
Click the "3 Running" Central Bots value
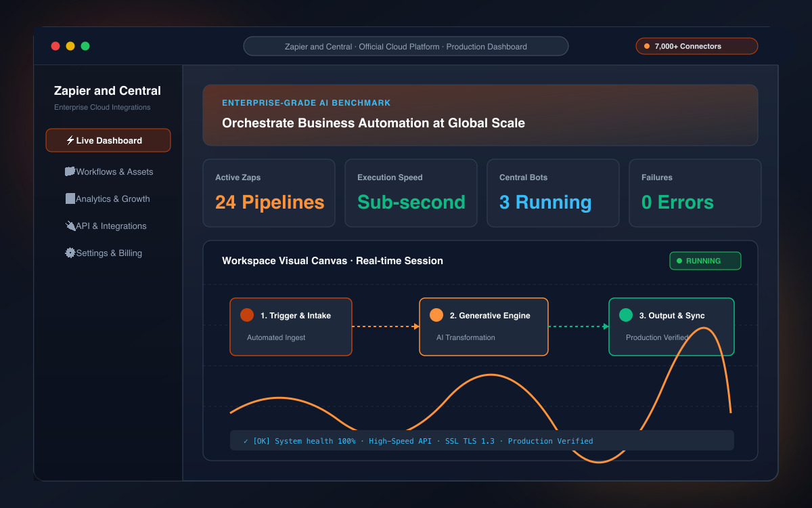[545, 203]
